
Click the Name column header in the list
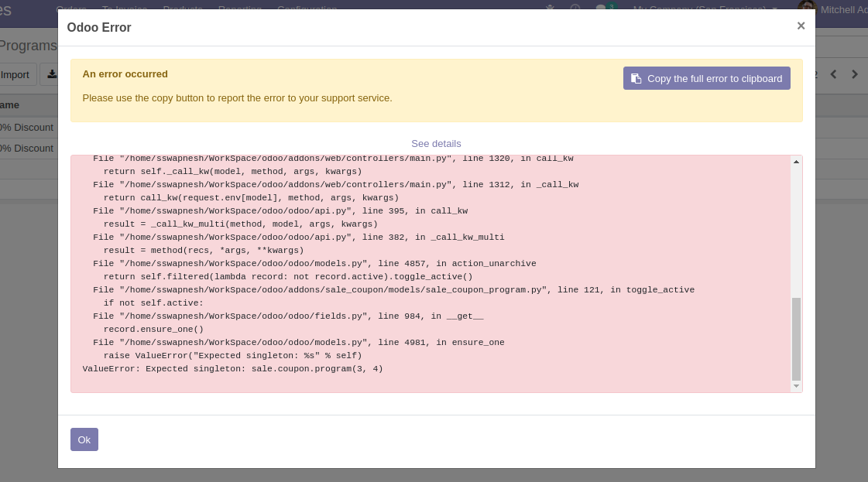[9, 105]
